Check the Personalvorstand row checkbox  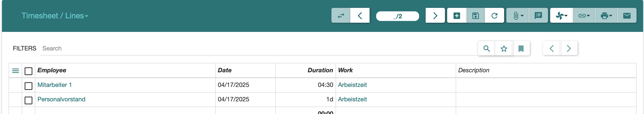[28, 100]
